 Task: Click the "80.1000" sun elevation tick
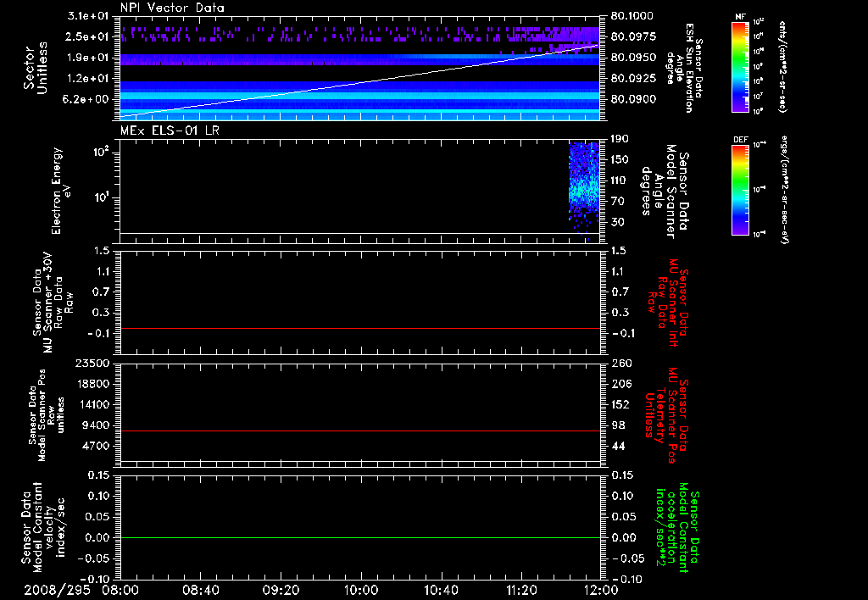pos(632,16)
